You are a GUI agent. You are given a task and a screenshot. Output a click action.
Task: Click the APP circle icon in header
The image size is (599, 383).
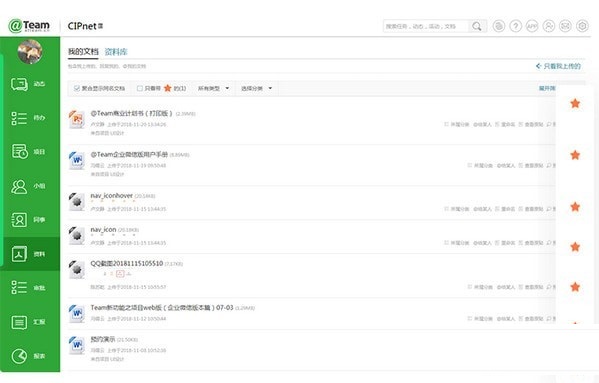532,26
